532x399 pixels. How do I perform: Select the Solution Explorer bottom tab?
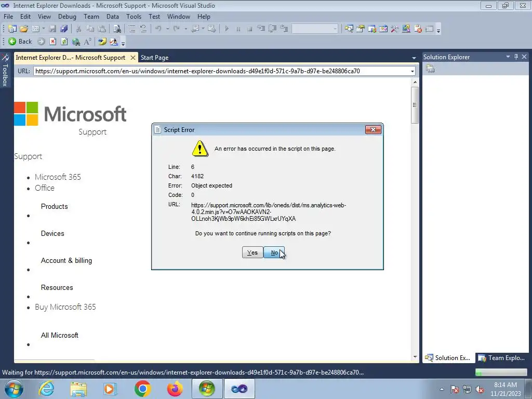click(447, 358)
